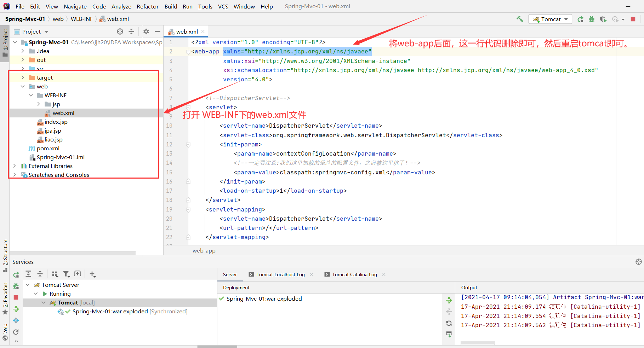Click the top toolbar Debug bug icon
644x348 pixels.
coord(592,19)
